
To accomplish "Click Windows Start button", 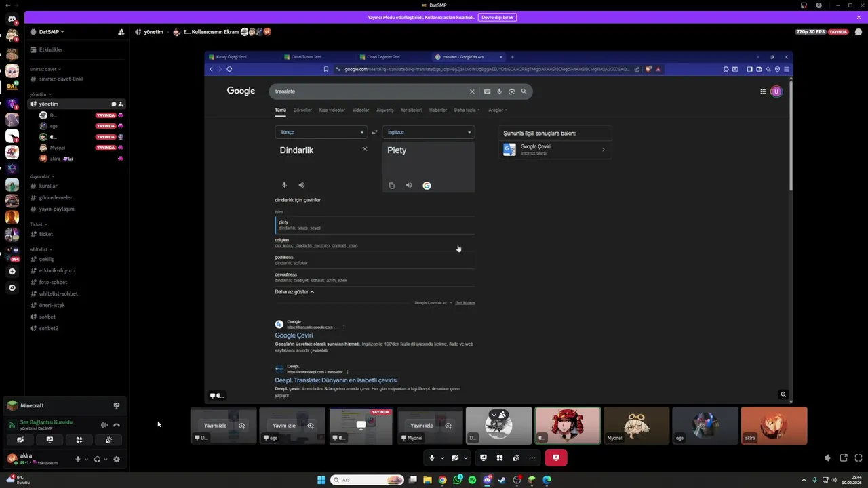I will (321, 480).
